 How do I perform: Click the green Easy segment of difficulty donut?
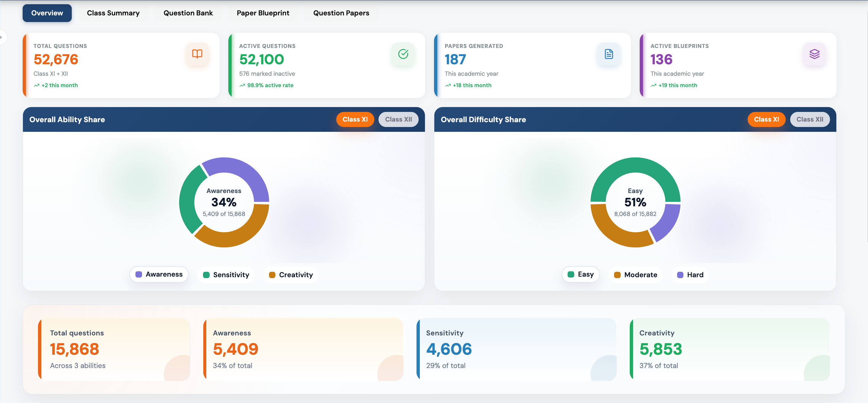tap(635, 165)
